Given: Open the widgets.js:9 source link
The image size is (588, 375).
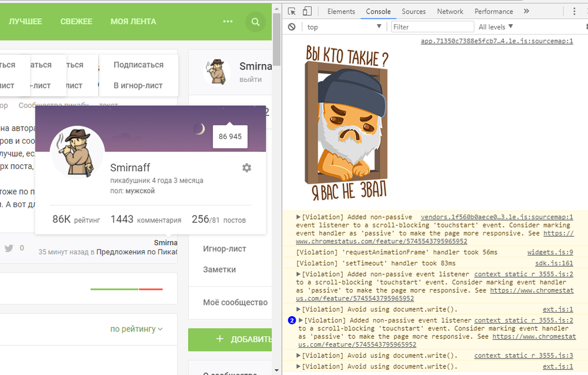Looking at the screenshot, I should point(550,252).
